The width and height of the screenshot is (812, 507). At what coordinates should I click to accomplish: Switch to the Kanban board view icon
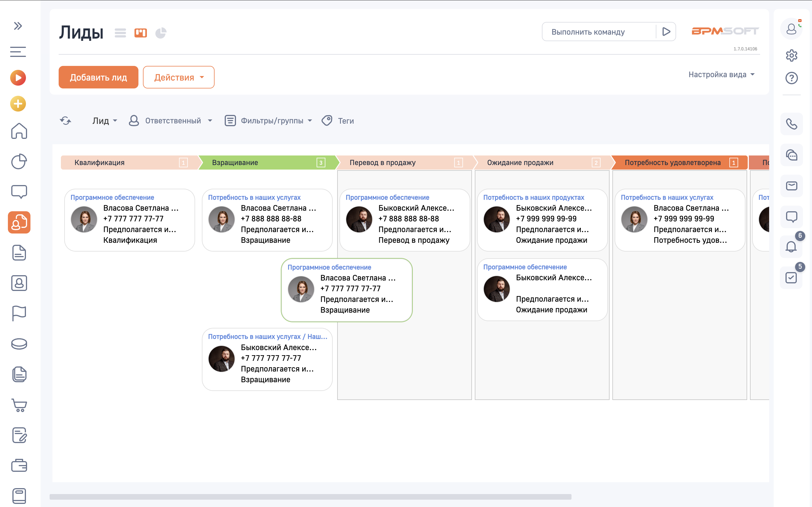click(x=141, y=32)
